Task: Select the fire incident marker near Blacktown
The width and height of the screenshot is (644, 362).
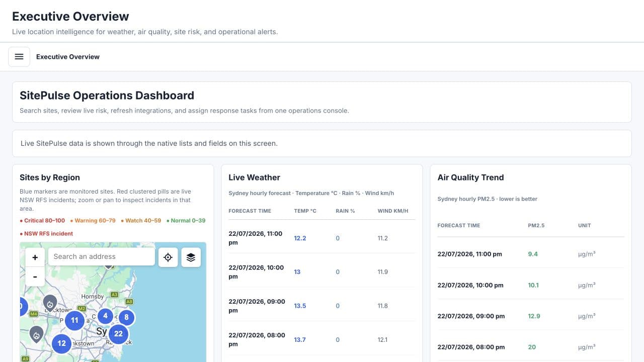Action: point(49,303)
